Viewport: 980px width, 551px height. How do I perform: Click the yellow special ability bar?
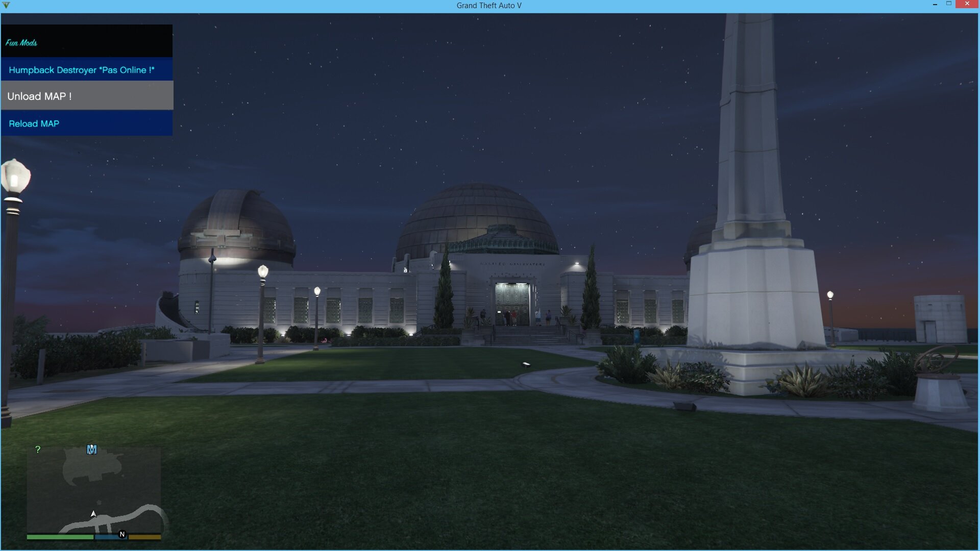(x=144, y=537)
